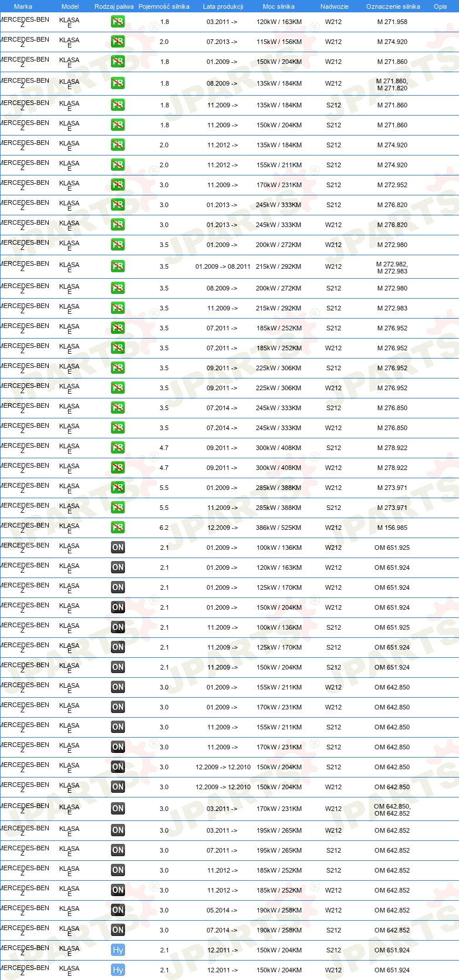
Task: Click the PB icon for M 271.860, M 271.820 row
Action: [x=118, y=83]
